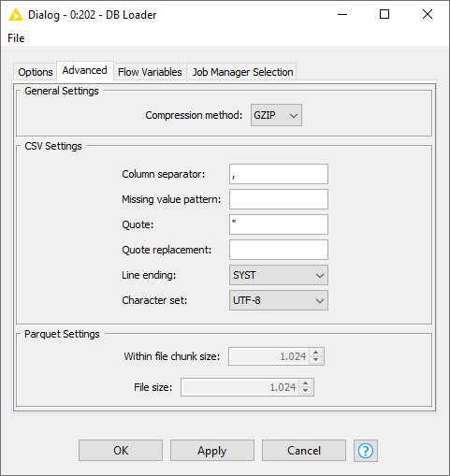Click the Apply button
The width and height of the screenshot is (450, 476).
(212, 451)
